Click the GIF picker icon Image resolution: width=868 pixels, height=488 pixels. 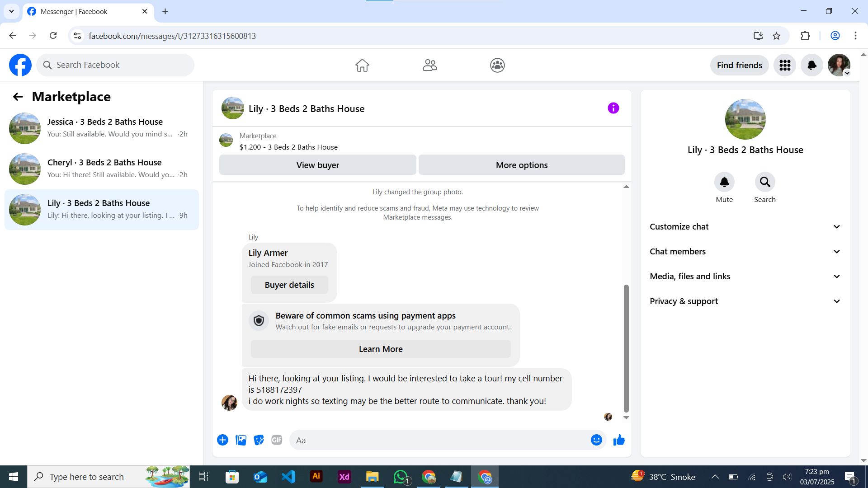click(x=277, y=440)
